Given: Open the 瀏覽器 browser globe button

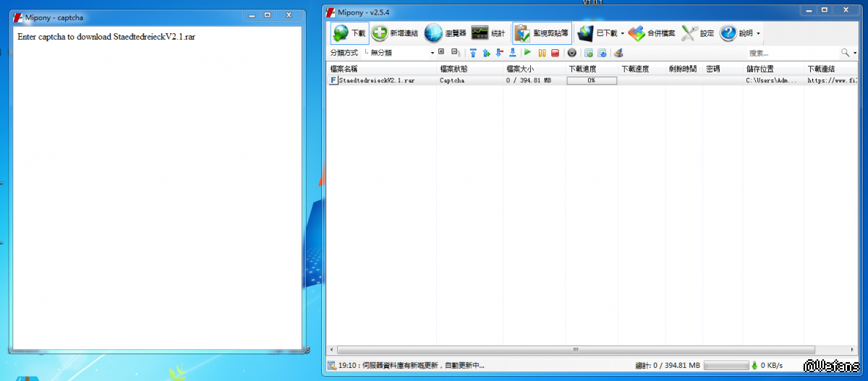Looking at the screenshot, I should (445, 33).
